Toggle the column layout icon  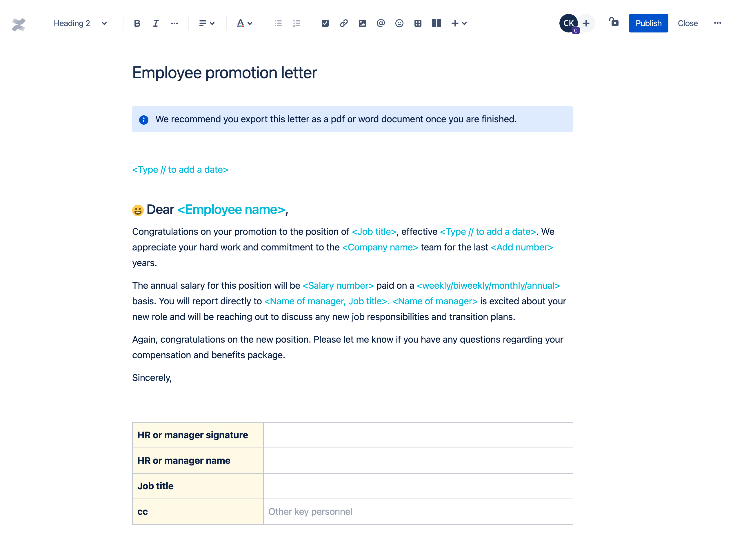pyautogui.click(x=436, y=23)
